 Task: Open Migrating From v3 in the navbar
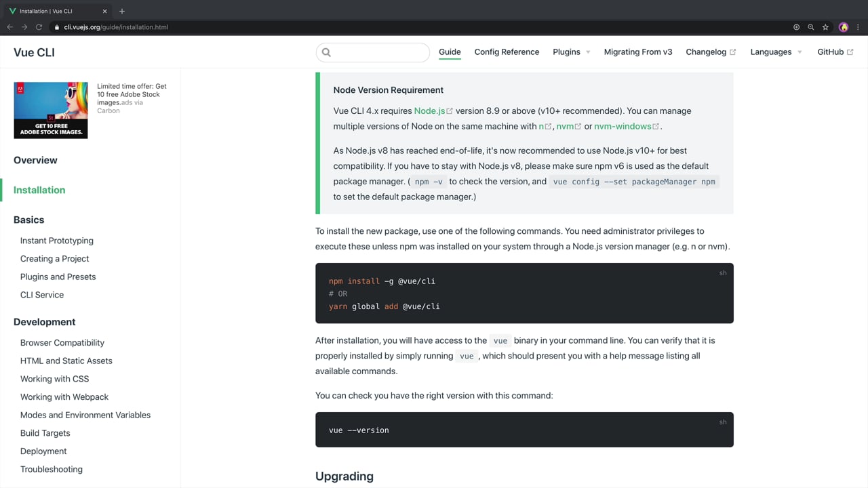coord(638,52)
